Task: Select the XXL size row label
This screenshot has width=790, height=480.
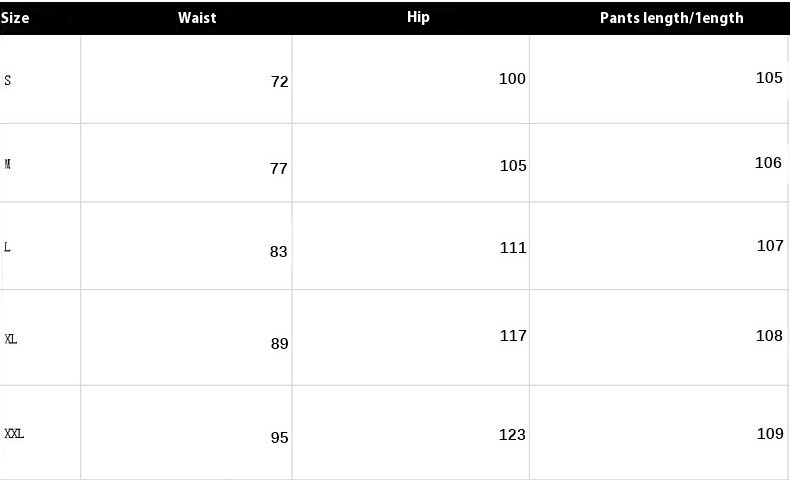Action: pos(14,434)
